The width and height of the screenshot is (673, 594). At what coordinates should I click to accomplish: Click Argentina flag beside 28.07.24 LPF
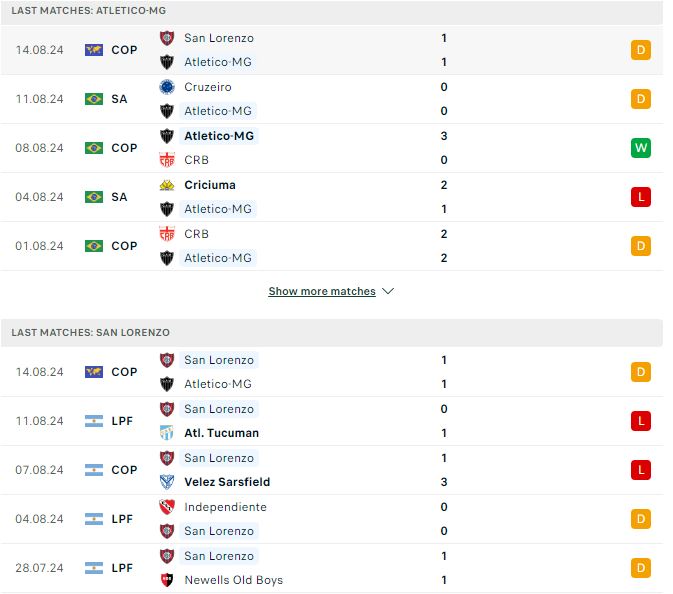94,568
